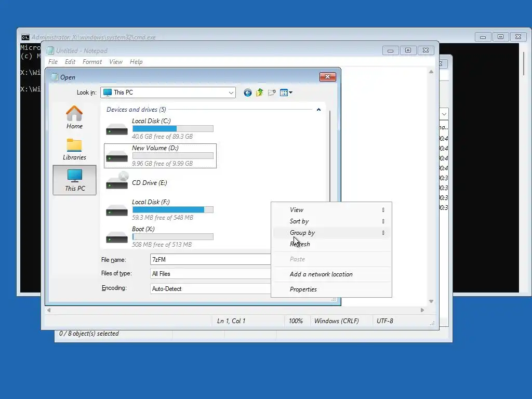Select Local Disk (F:) drive icon
532x399 pixels.
117,210
